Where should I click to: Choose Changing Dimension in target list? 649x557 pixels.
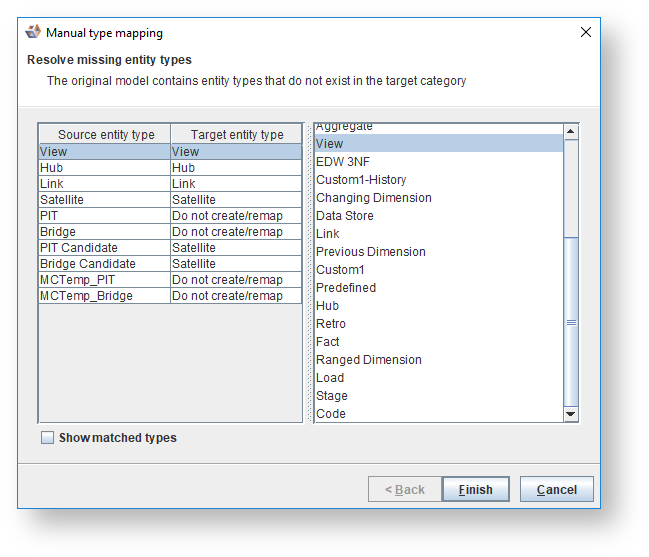439,198
